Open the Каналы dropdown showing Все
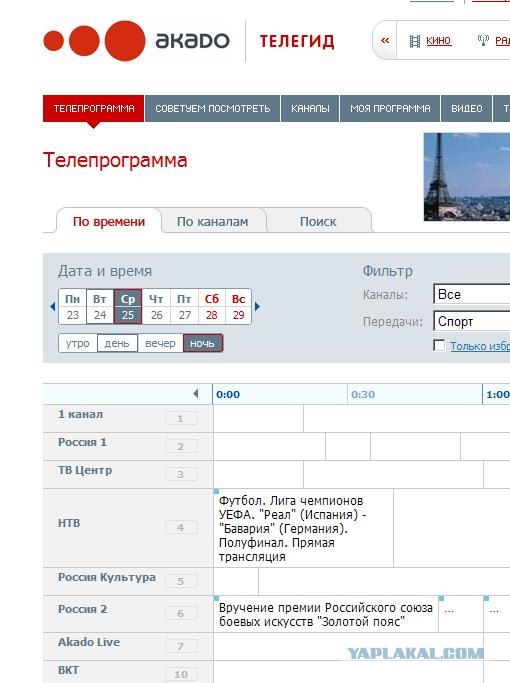510x683 pixels. point(472,294)
